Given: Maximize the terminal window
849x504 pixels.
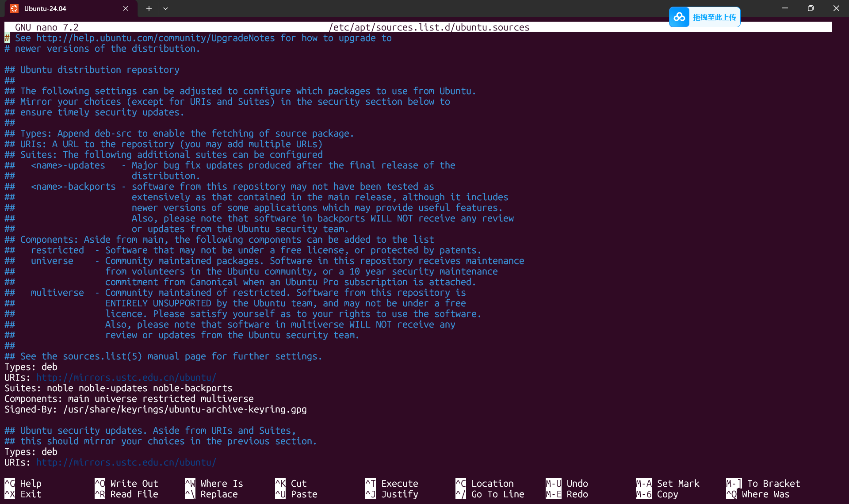Looking at the screenshot, I should click(x=811, y=8).
